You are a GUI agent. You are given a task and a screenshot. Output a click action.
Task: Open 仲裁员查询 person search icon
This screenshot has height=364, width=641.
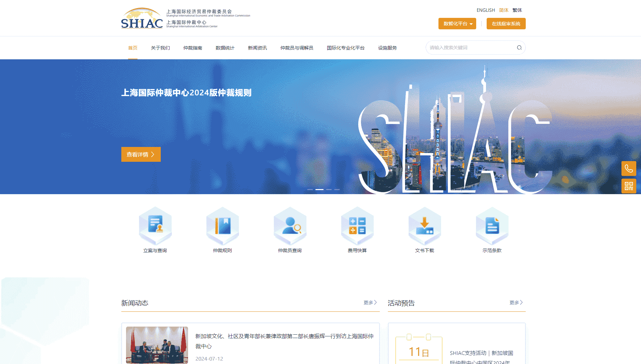(x=290, y=226)
